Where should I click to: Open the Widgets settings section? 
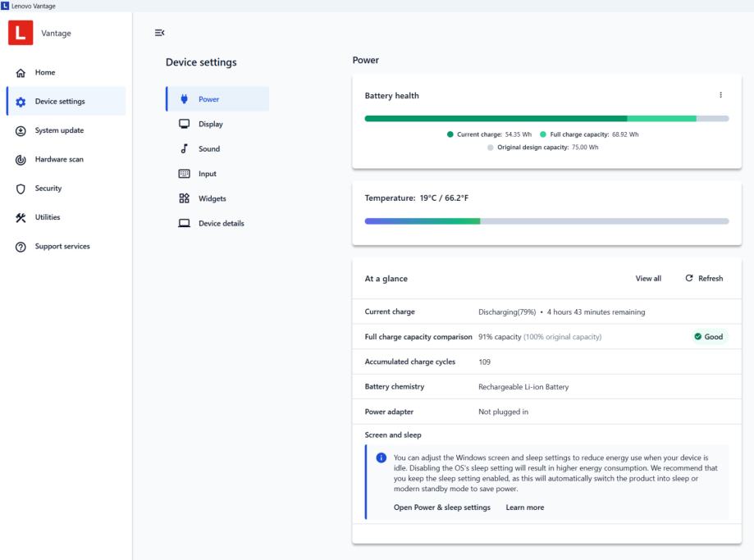pos(212,198)
